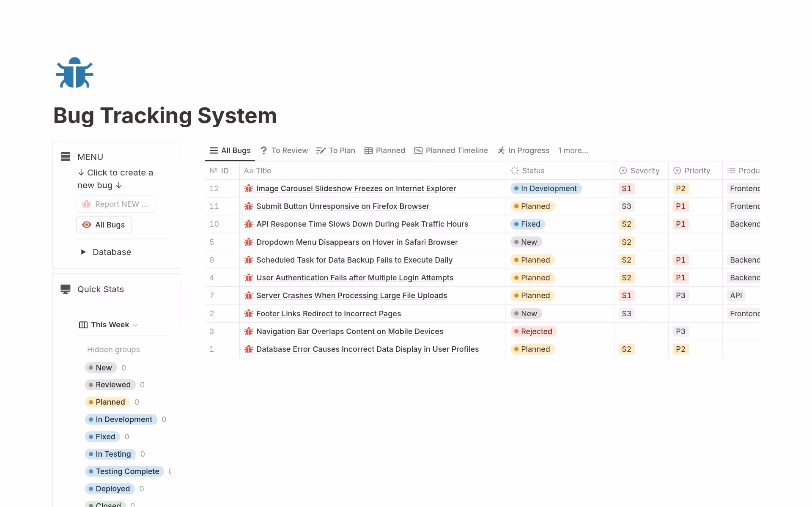Click the This Week board icon

point(83,325)
